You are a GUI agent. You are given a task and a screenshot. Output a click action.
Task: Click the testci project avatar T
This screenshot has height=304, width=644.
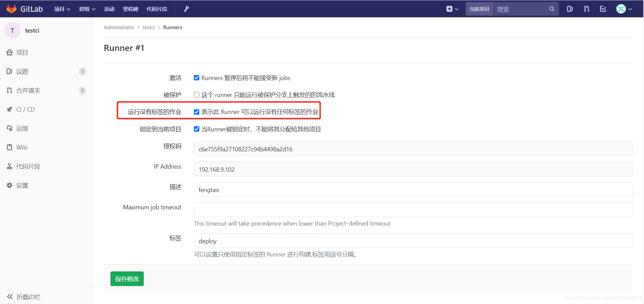click(x=13, y=31)
